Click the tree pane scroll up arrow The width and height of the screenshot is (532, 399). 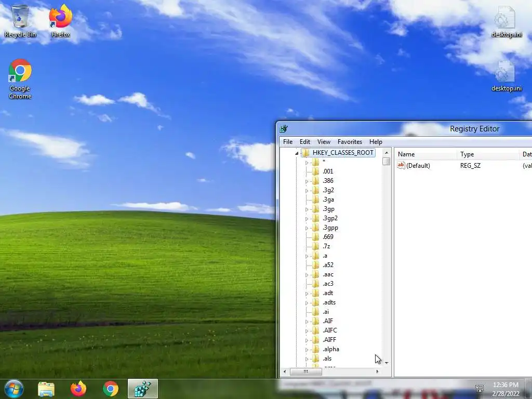[x=387, y=153]
